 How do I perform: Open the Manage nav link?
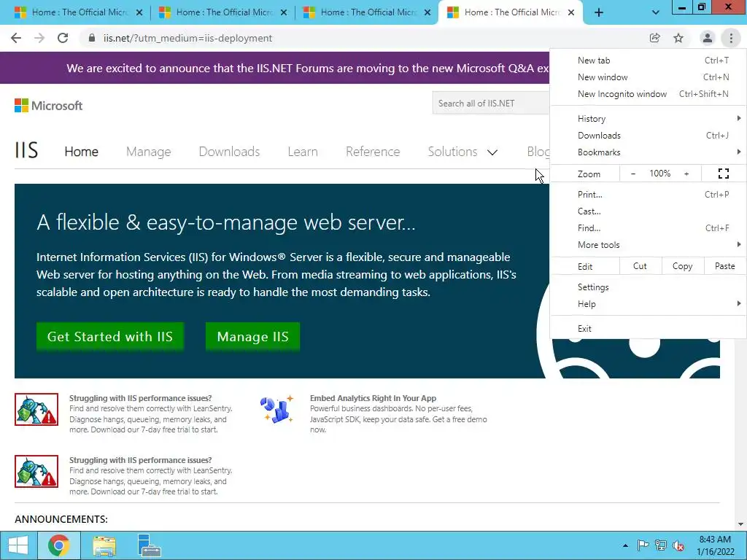point(149,152)
